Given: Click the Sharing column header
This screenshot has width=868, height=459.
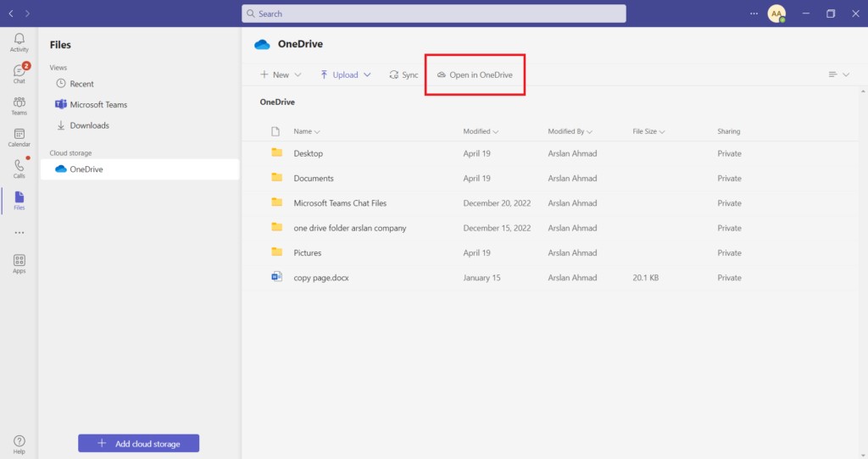Looking at the screenshot, I should [x=728, y=131].
